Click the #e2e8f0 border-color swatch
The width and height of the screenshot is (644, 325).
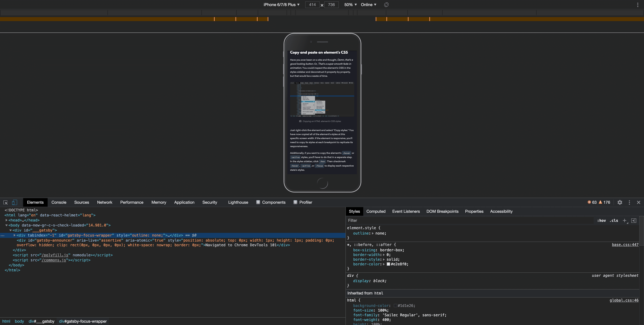tap(388, 264)
